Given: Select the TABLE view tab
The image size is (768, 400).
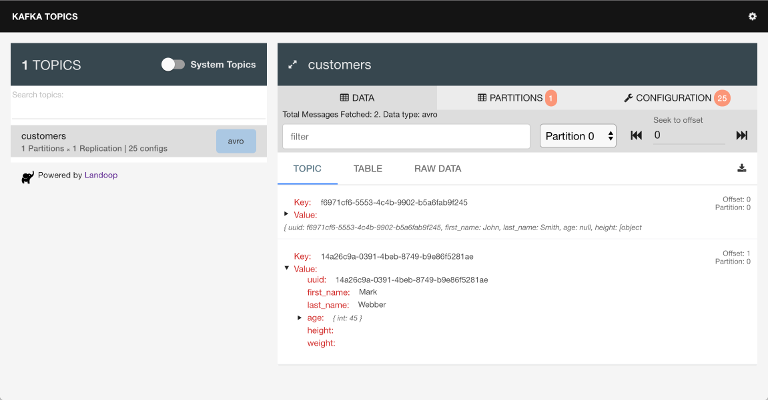Looking at the screenshot, I should click(x=368, y=169).
